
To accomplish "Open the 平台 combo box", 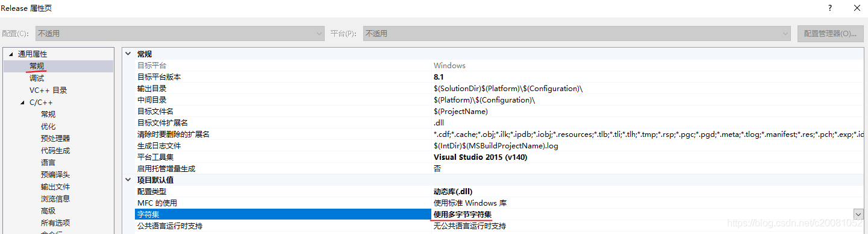I will pos(577,34).
